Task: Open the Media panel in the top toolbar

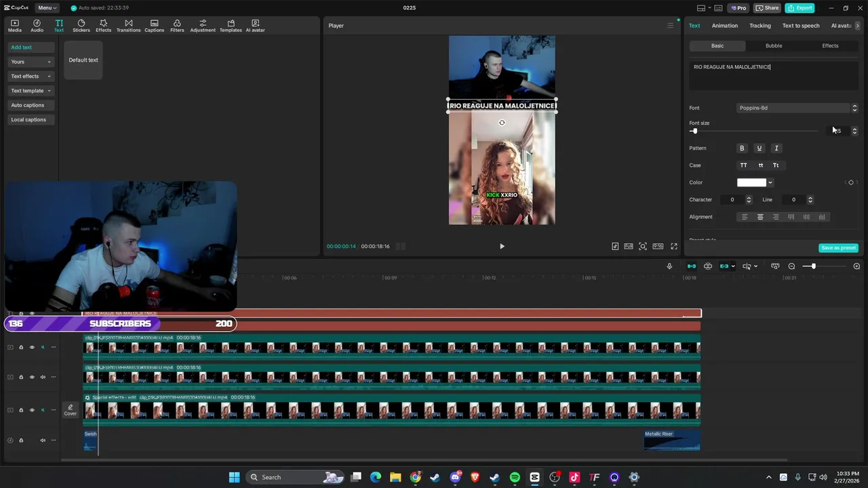Action: tap(14, 26)
